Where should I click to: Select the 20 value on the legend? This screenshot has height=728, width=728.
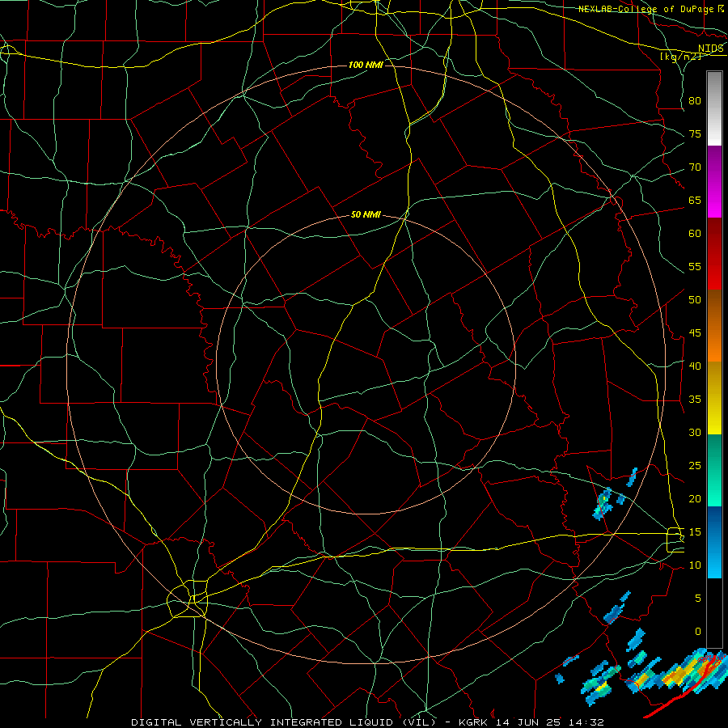click(x=695, y=498)
